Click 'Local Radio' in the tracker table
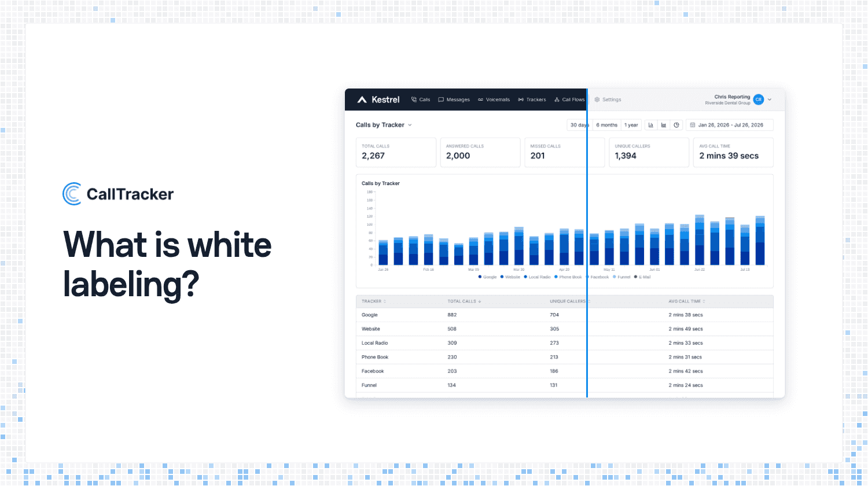 coord(375,343)
